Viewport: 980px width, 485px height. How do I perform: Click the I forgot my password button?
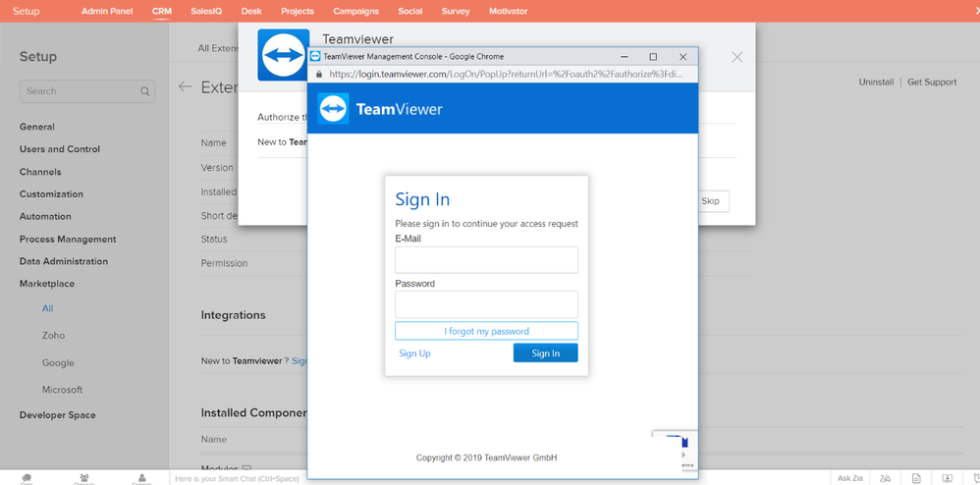(x=486, y=331)
